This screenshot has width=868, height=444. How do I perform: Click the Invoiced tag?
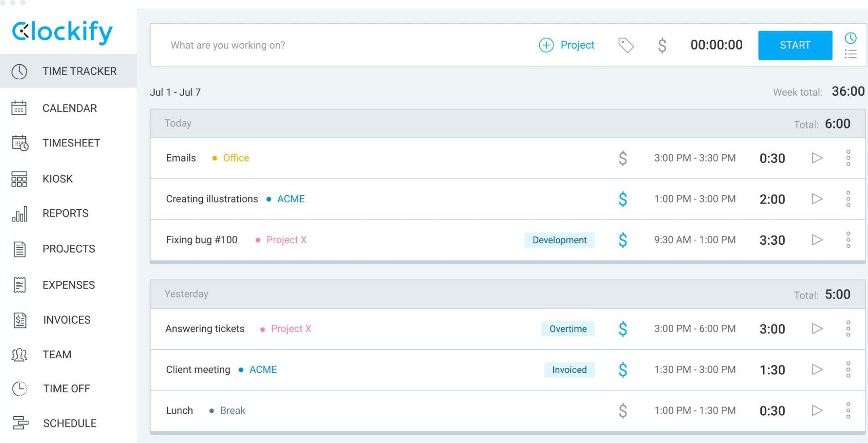tap(569, 370)
